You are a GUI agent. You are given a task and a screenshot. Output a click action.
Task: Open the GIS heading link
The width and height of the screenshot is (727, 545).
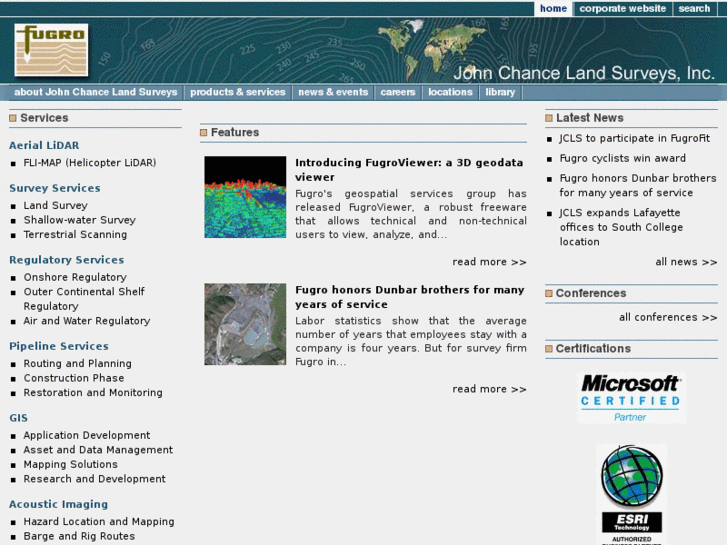coord(19,418)
